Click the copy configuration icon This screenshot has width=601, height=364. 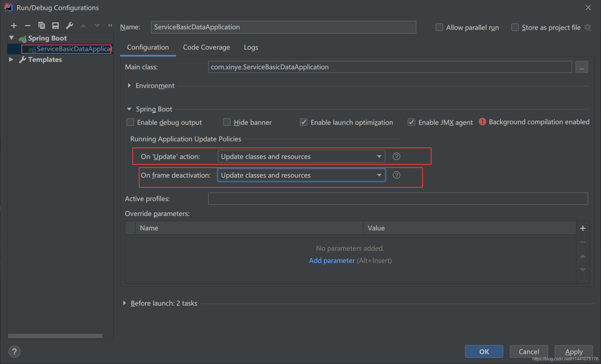(41, 26)
